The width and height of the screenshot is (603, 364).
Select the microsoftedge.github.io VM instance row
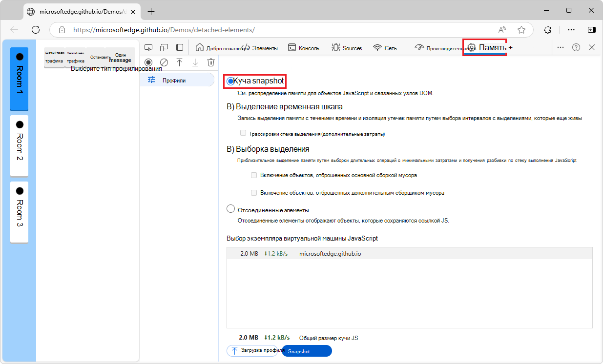pyautogui.click(x=409, y=254)
